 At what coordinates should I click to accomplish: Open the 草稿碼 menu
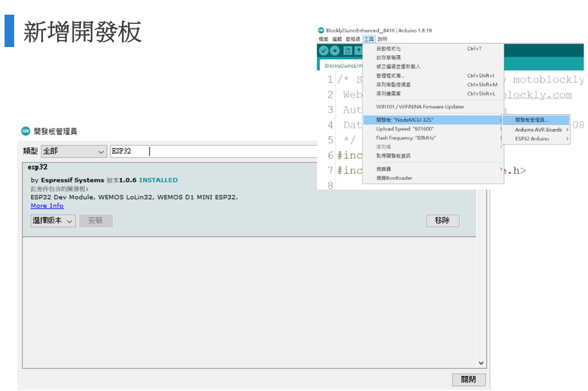353,39
